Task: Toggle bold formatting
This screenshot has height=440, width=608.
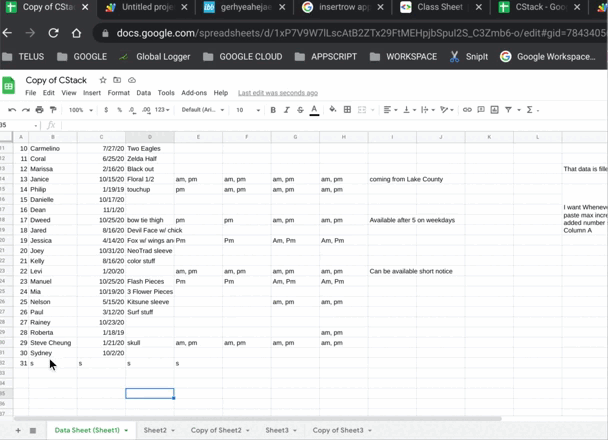Action: pyautogui.click(x=273, y=110)
